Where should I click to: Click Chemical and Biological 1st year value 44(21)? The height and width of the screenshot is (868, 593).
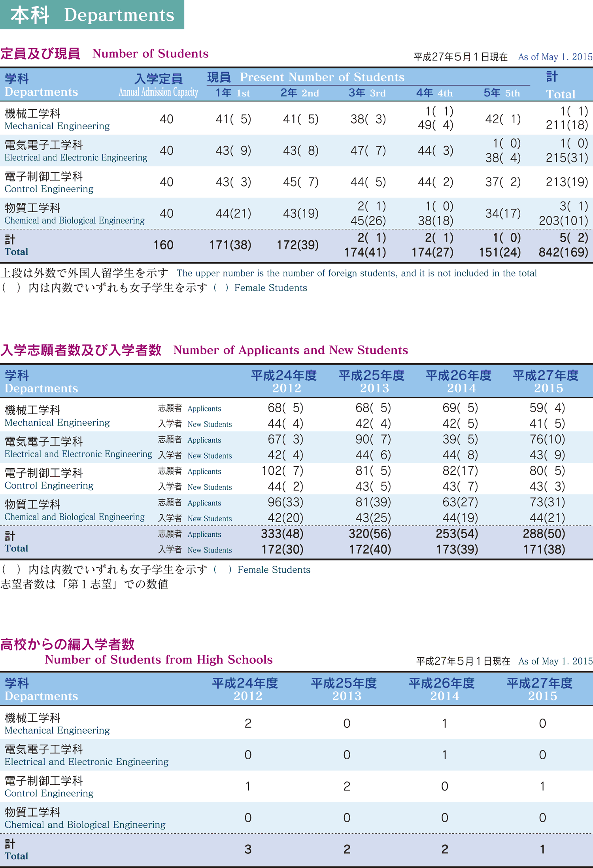point(233,213)
